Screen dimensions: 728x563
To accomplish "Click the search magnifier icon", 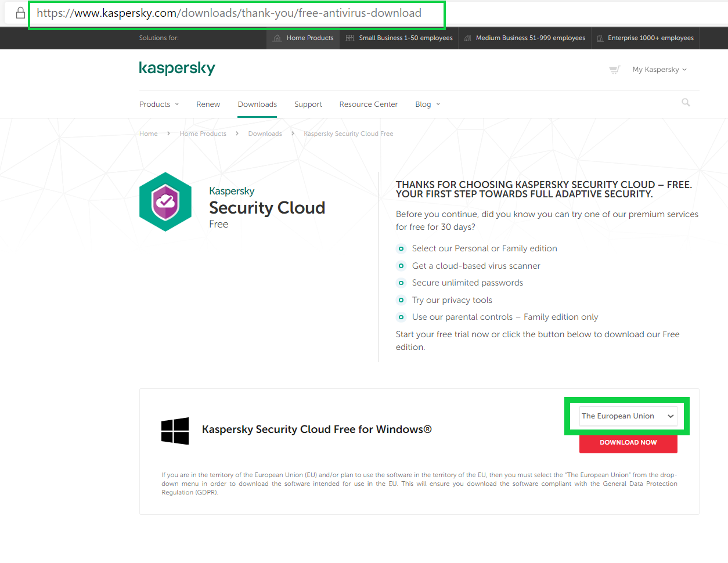I will 686,103.
